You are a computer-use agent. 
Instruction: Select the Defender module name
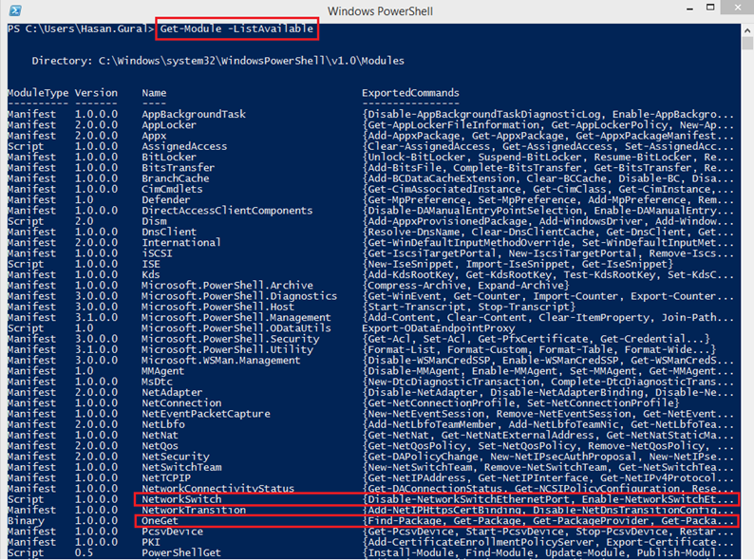coord(166,200)
